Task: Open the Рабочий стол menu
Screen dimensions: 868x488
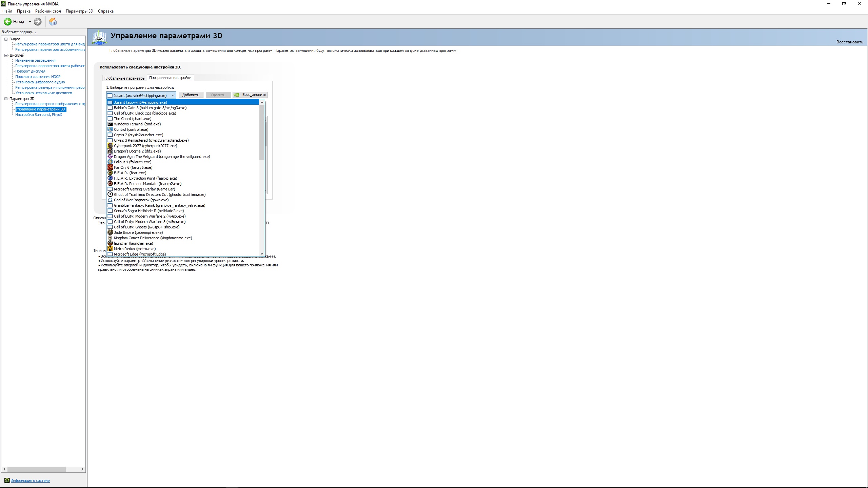Action: (48, 11)
